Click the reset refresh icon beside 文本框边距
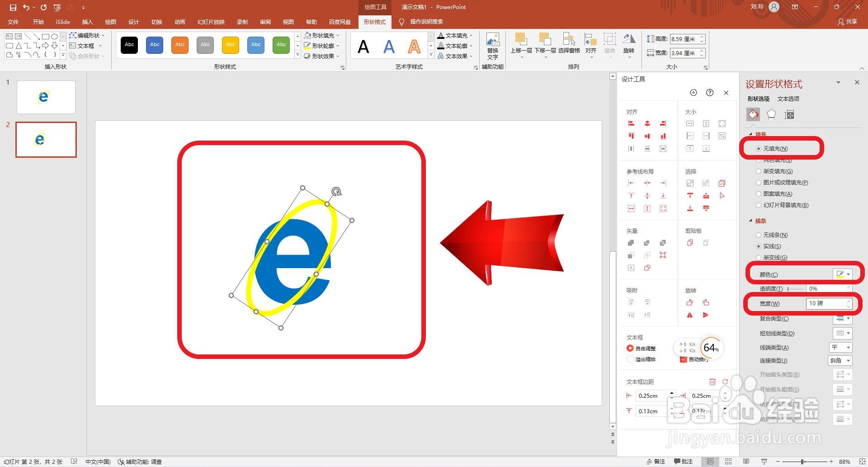 click(725, 382)
